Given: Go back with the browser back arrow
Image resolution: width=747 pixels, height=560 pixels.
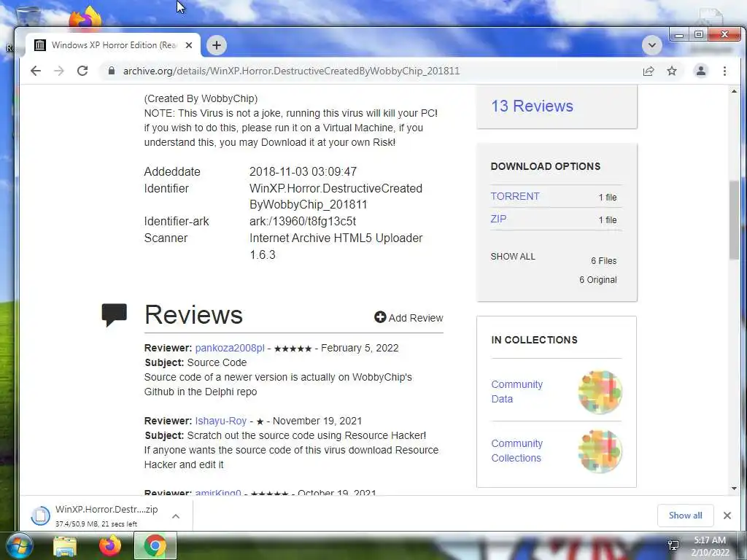Looking at the screenshot, I should pos(36,71).
